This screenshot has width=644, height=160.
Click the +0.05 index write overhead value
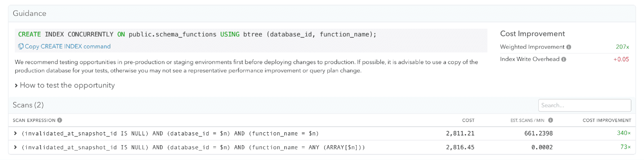621,59
